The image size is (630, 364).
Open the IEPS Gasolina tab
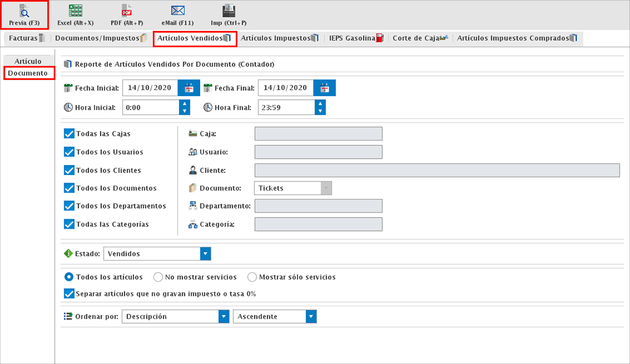tap(356, 38)
